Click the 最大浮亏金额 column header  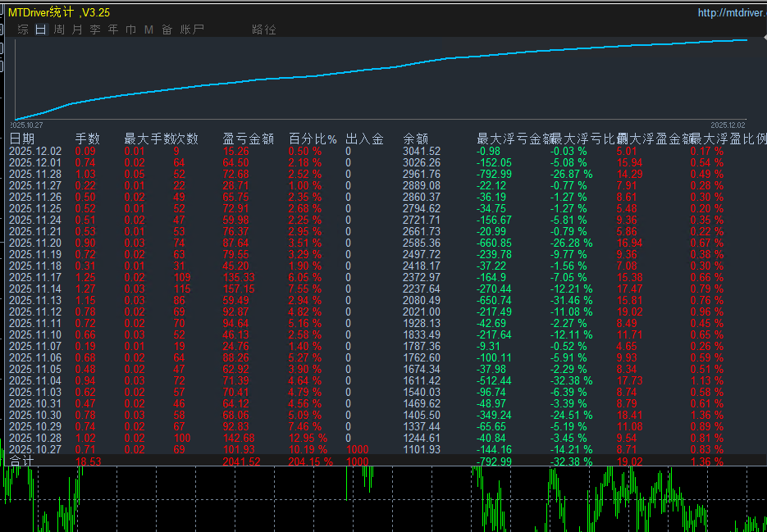click(514, 139)
